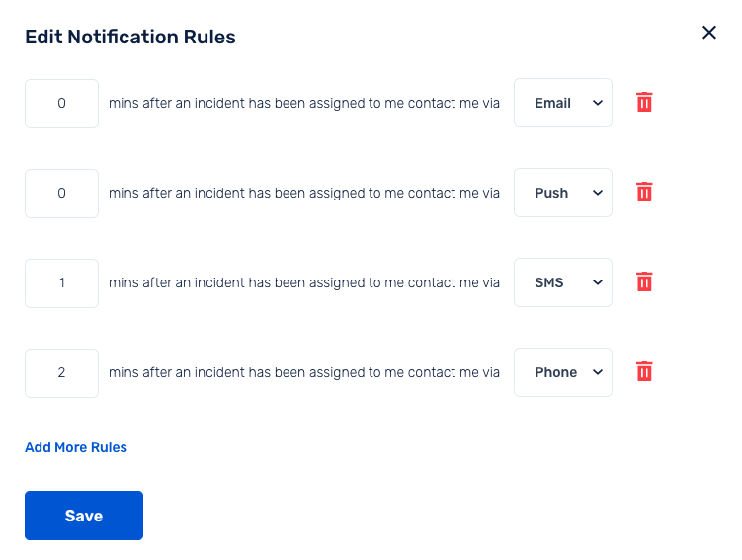Expand the Phone contact method dropdown

tap(563, 372)
